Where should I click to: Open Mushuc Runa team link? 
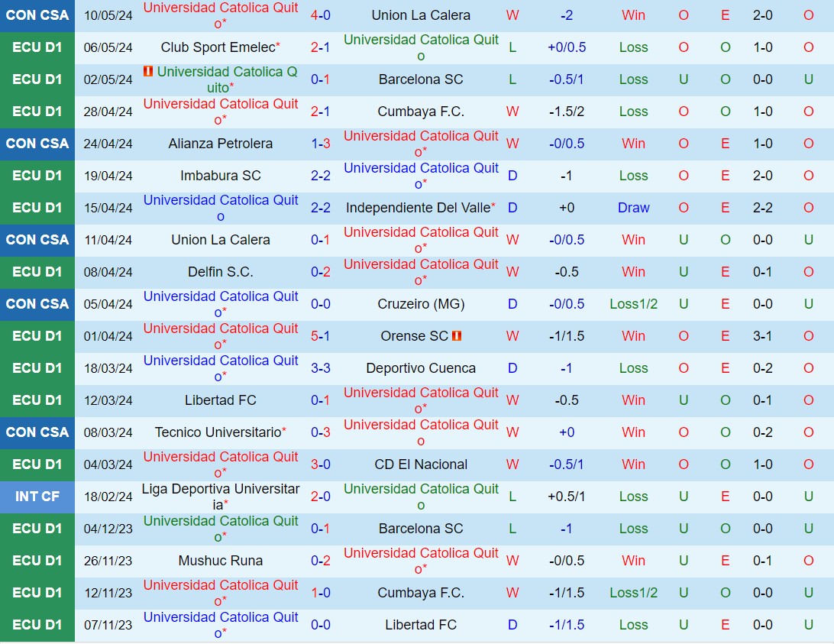[221, 561]
